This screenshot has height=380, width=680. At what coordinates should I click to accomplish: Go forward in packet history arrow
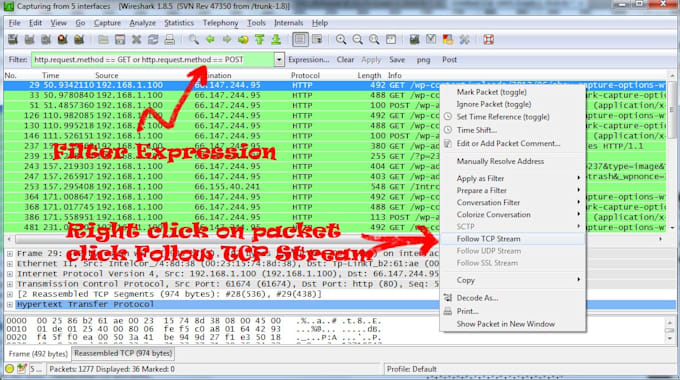[x=227, y=39]
